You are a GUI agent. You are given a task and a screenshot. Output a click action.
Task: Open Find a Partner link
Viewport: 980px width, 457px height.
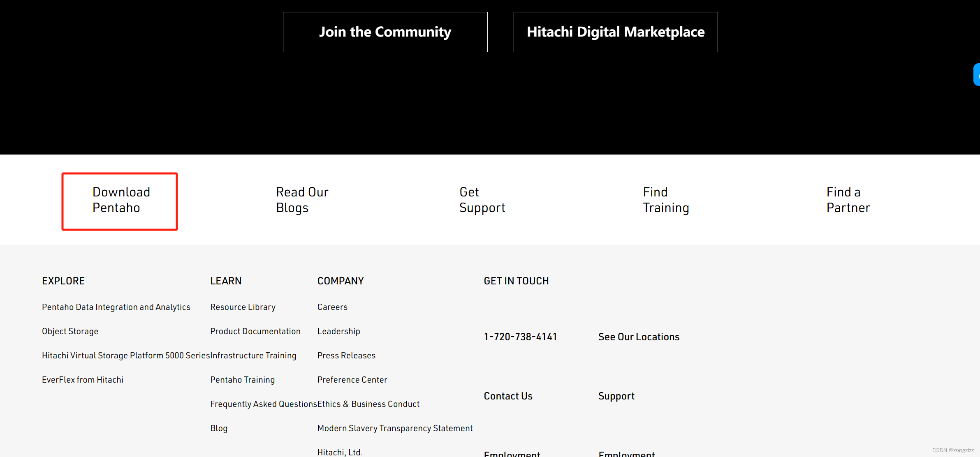tap(848, 200)
